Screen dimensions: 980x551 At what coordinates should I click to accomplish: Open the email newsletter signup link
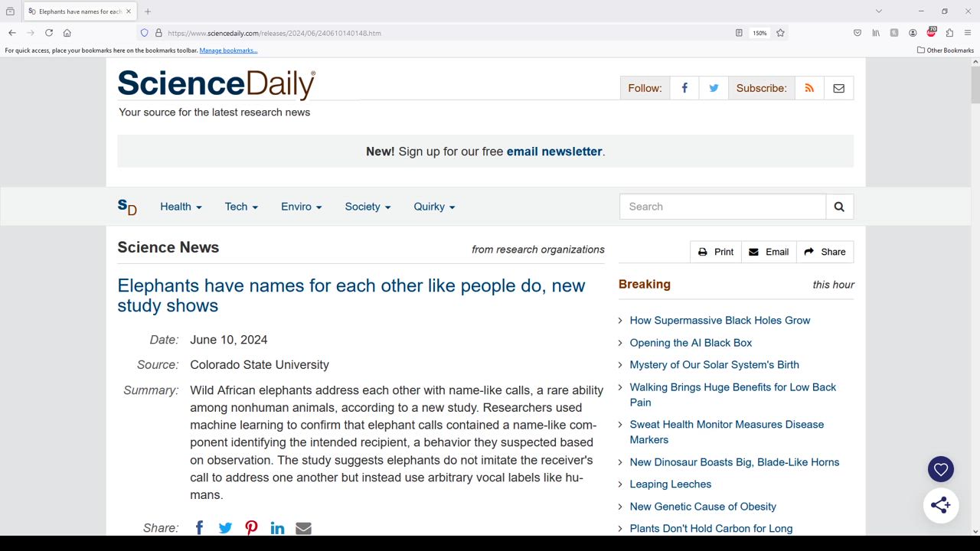[554, 152]
